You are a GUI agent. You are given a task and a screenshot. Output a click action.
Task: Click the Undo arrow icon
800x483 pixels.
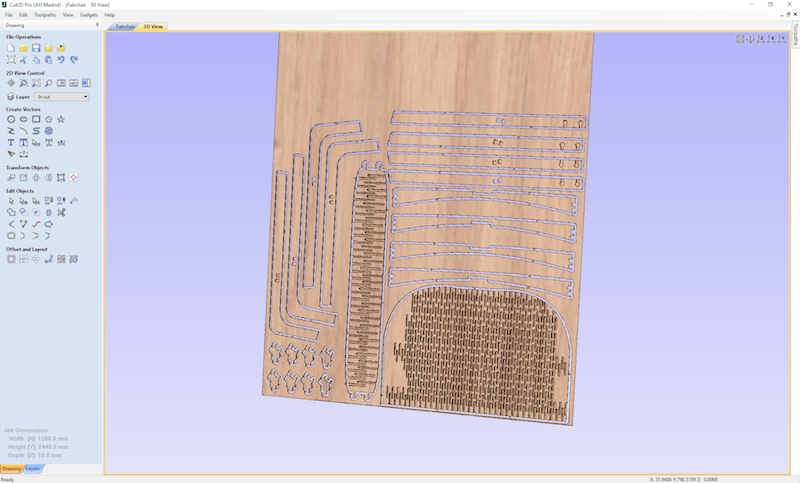click(61, 60)
